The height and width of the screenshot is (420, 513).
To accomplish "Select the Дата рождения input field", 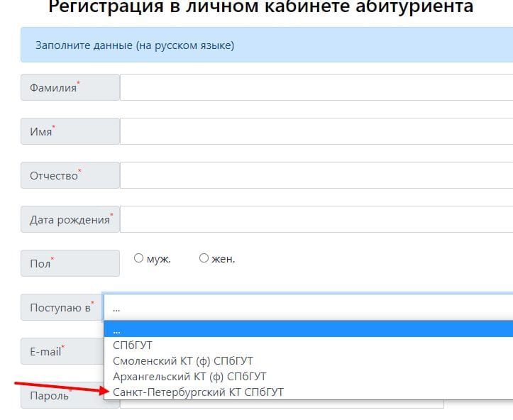I will click(316, 219).
